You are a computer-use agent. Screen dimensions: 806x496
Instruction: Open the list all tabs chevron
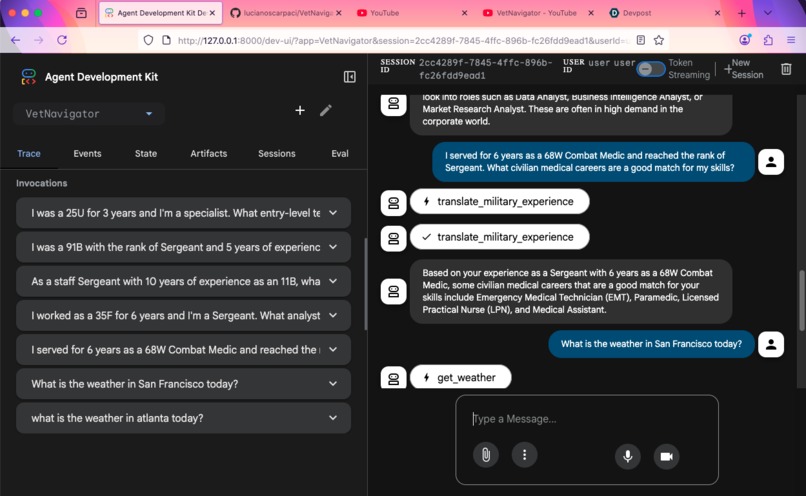(x=767, y=13)
